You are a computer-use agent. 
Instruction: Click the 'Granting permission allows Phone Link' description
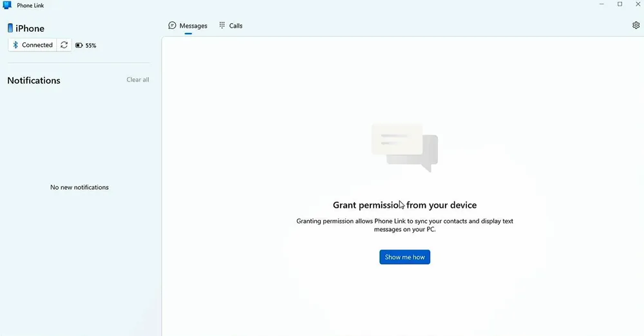tap(404, 225)
